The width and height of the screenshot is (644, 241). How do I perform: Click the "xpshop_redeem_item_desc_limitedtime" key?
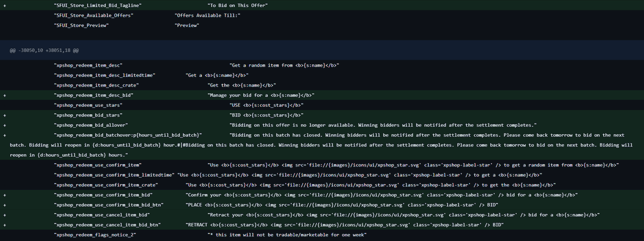click(104, 75)
